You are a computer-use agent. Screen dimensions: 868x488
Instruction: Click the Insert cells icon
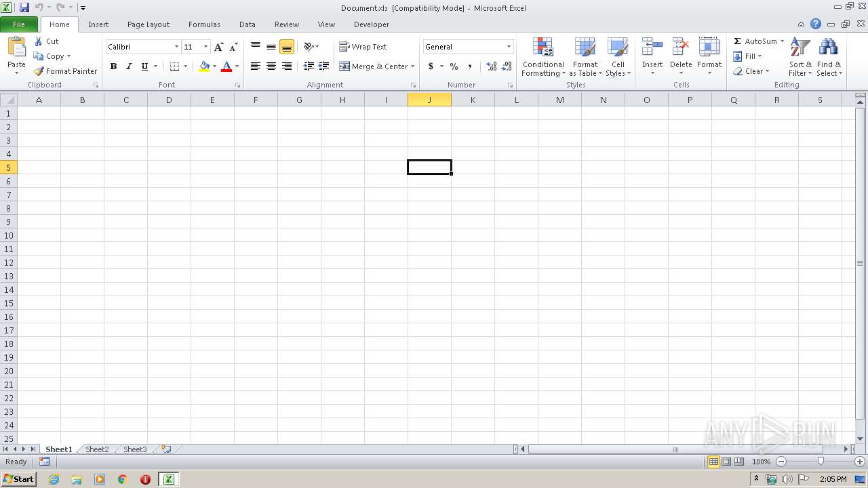pos(652,47)
